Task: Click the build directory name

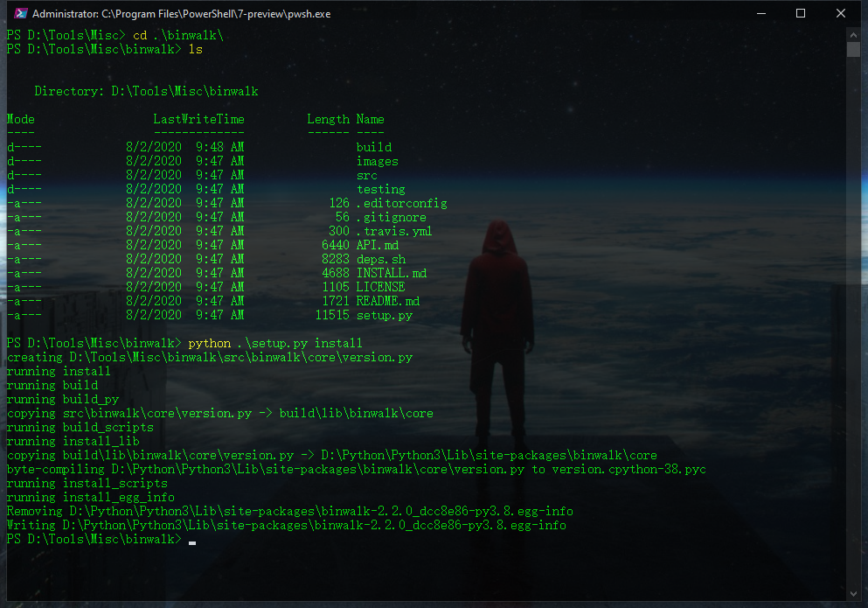Action: 374,147
